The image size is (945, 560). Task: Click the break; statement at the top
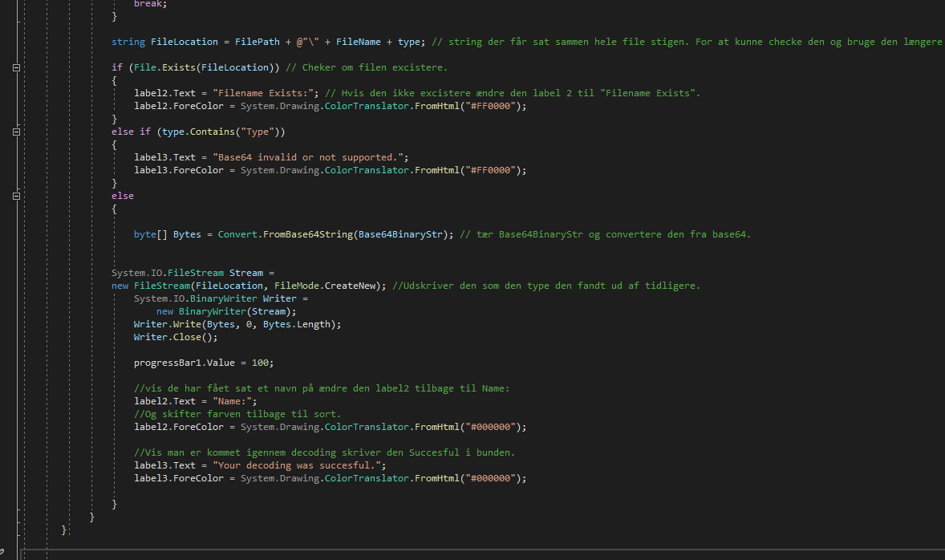148,4
